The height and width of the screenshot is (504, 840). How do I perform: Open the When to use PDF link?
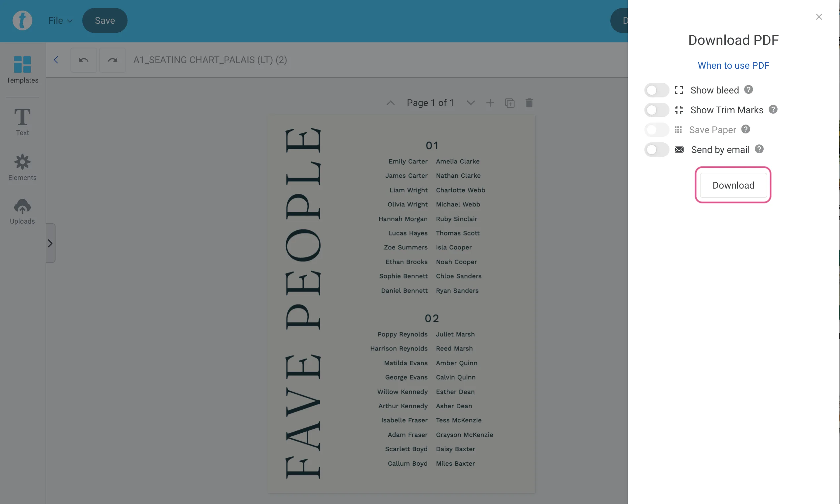pos(733,65)
